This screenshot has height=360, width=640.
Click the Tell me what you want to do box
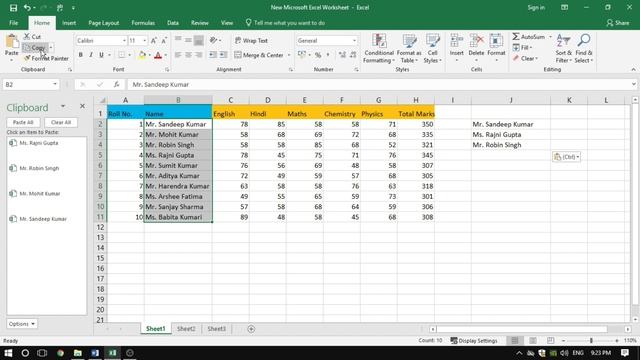[x=285, y=23]
